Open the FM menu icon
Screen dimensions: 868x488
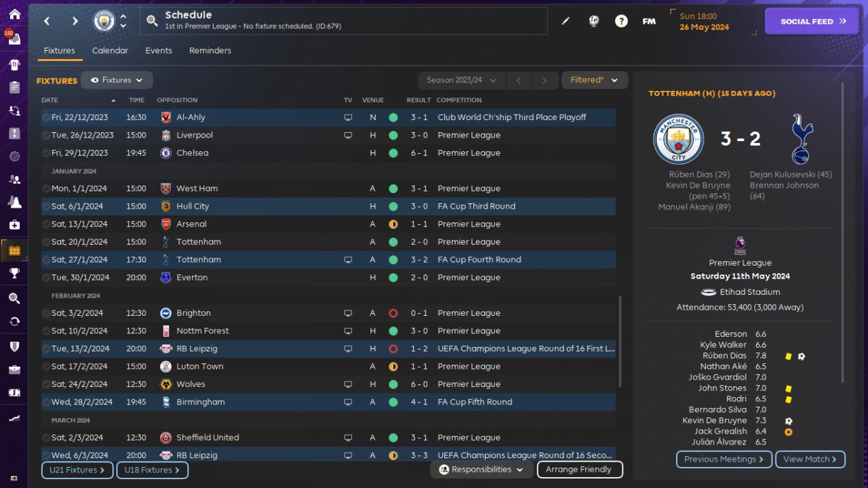pos(649,21)
